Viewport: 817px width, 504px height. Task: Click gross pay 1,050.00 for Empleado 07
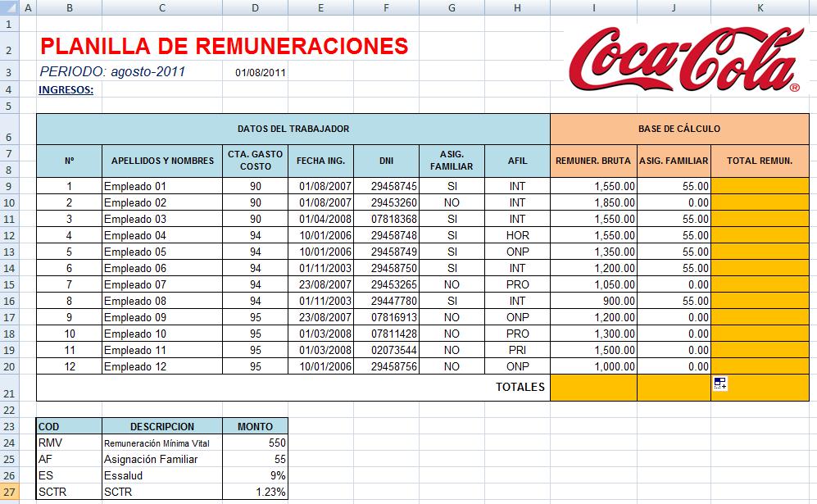coord(593,284)
